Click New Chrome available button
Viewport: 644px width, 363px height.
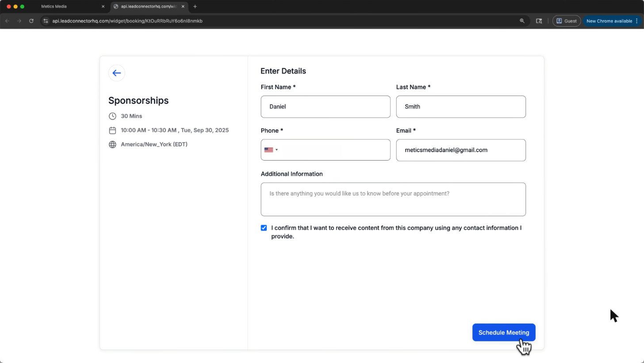coord(609,21)
